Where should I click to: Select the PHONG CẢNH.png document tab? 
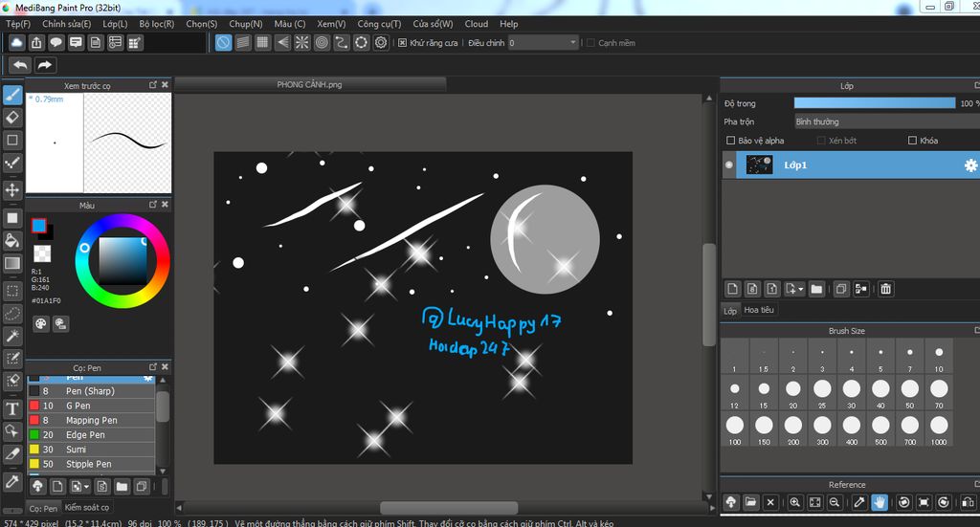(309, 84)
